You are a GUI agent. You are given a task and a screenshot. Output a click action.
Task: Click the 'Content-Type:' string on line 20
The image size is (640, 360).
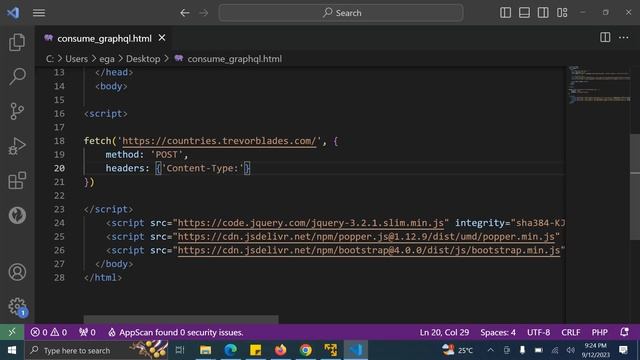(x=202, y=168)
